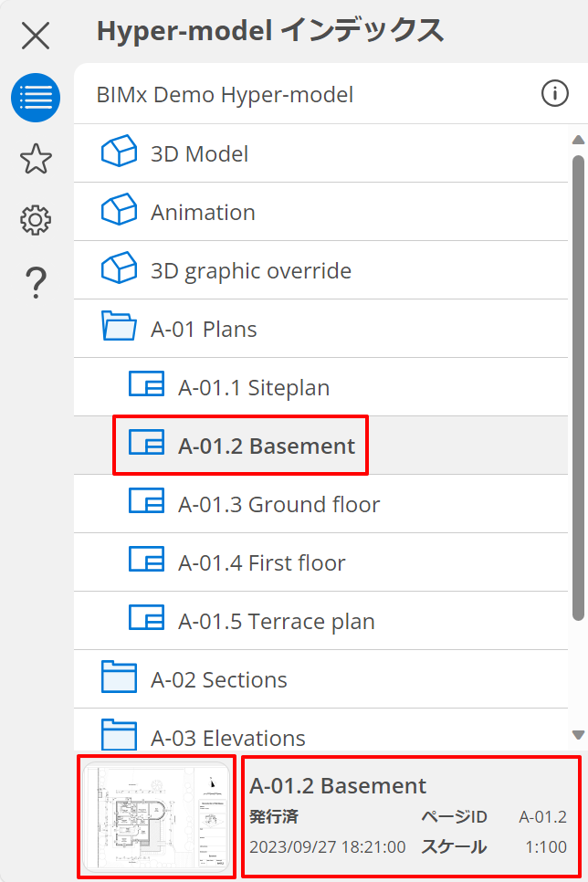Open favorites star icon

36,159
